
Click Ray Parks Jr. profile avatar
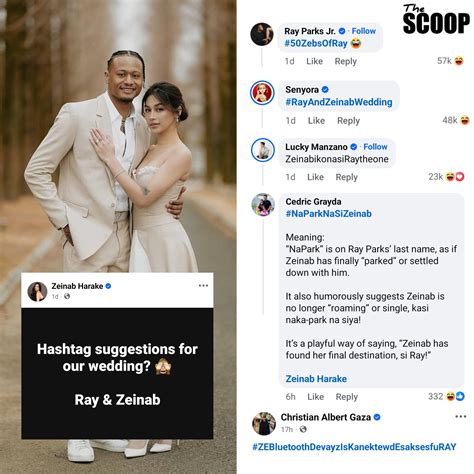click(x=262, y=34)
